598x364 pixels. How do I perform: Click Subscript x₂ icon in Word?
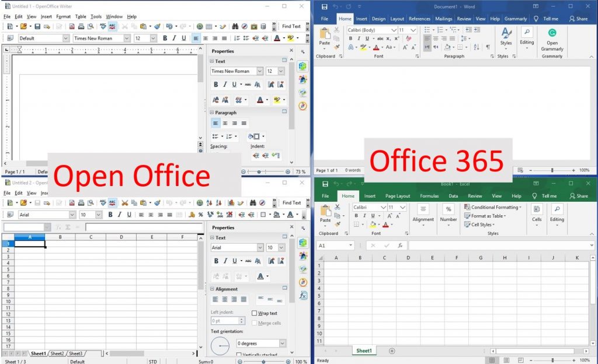(388, 38)
